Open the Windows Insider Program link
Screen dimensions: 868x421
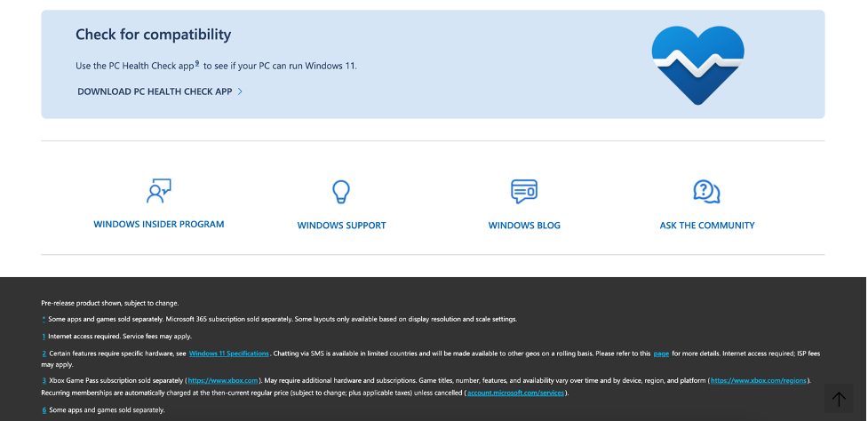[x=159, y=225]
